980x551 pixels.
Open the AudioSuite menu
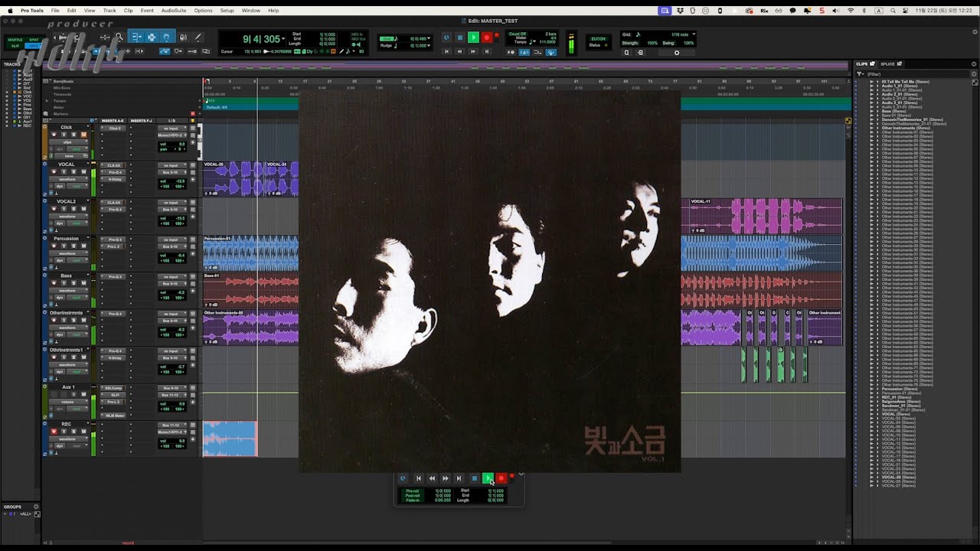[174, 11]
